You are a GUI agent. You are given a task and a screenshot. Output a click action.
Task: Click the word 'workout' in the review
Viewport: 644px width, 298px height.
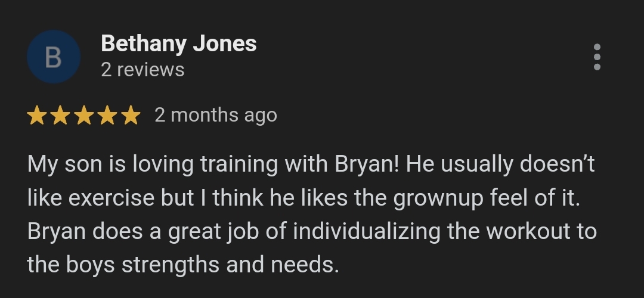[x=525, y=231]
